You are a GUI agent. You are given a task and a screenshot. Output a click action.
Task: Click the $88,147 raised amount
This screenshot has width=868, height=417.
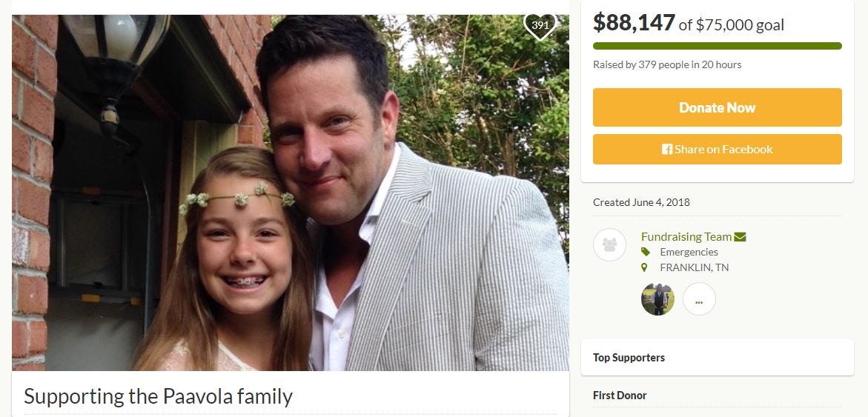(x=634, y=23)
